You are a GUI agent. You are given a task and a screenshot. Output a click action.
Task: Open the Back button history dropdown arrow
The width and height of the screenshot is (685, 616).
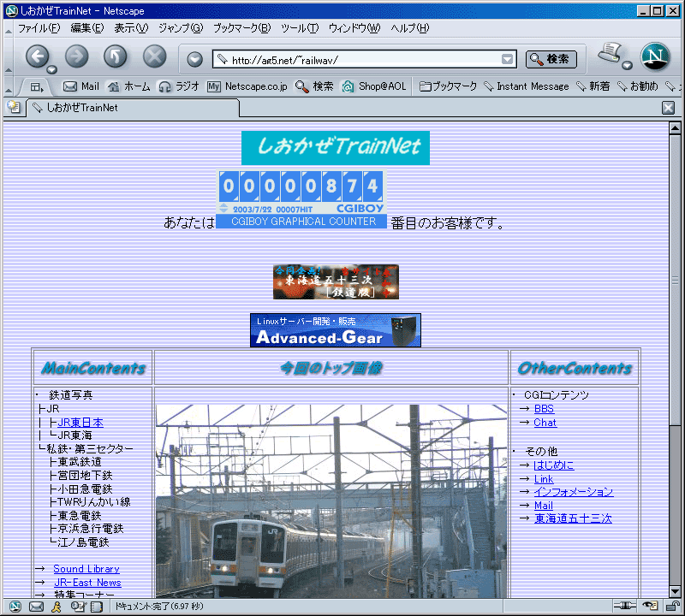52,69
